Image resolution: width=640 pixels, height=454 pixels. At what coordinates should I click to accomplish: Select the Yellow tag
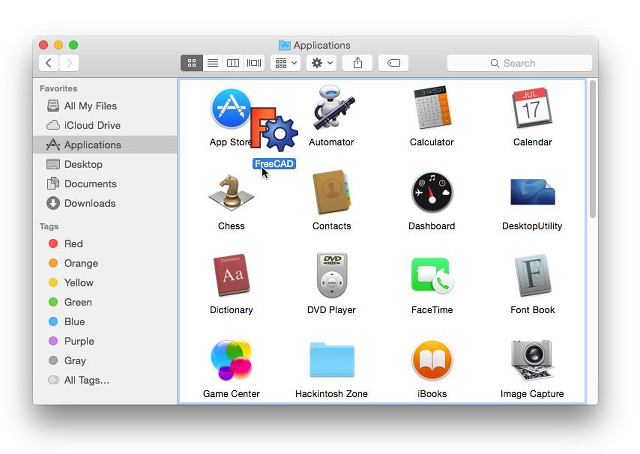pos(105,283)
